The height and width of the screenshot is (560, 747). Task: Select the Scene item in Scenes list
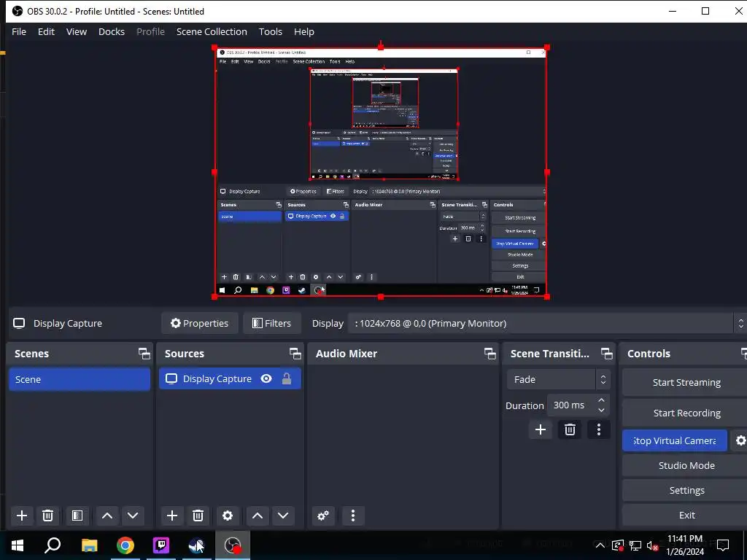point(80,379)
